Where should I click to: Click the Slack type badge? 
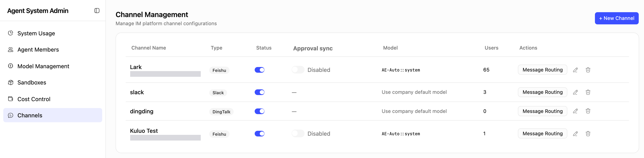(x=218, y=93)
